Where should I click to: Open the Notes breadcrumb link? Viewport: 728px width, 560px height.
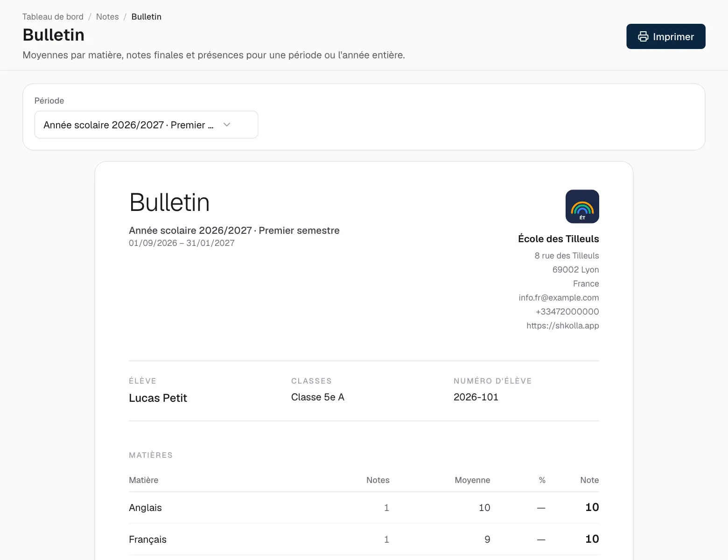[x=107, y=17]
